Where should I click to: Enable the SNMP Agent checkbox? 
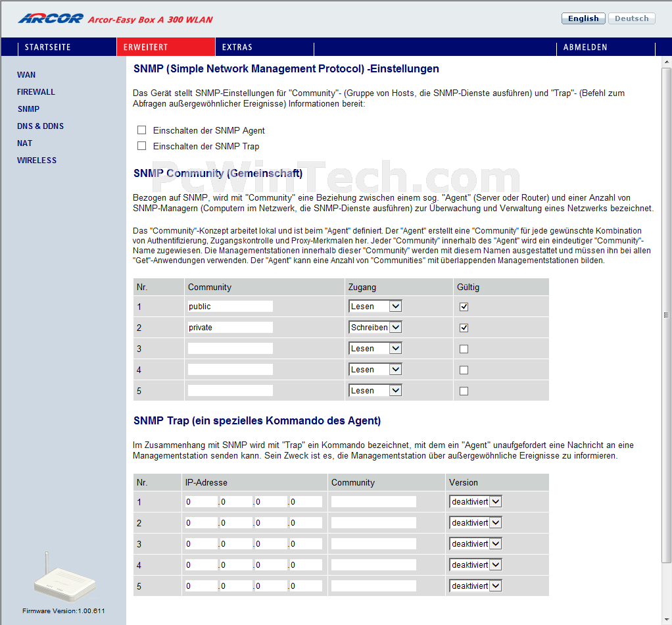pos(142,130)
